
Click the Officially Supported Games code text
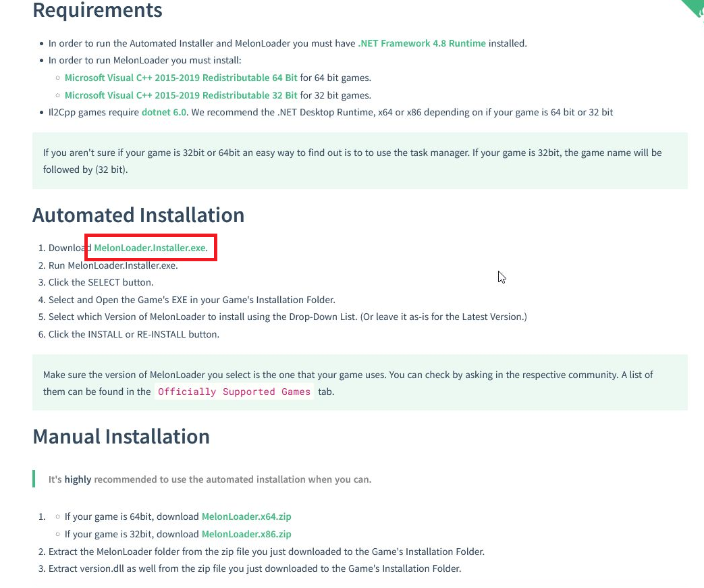(234, 392)
